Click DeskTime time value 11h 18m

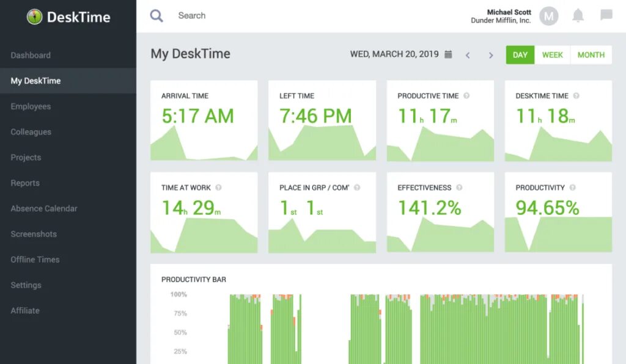coord(545,116)
